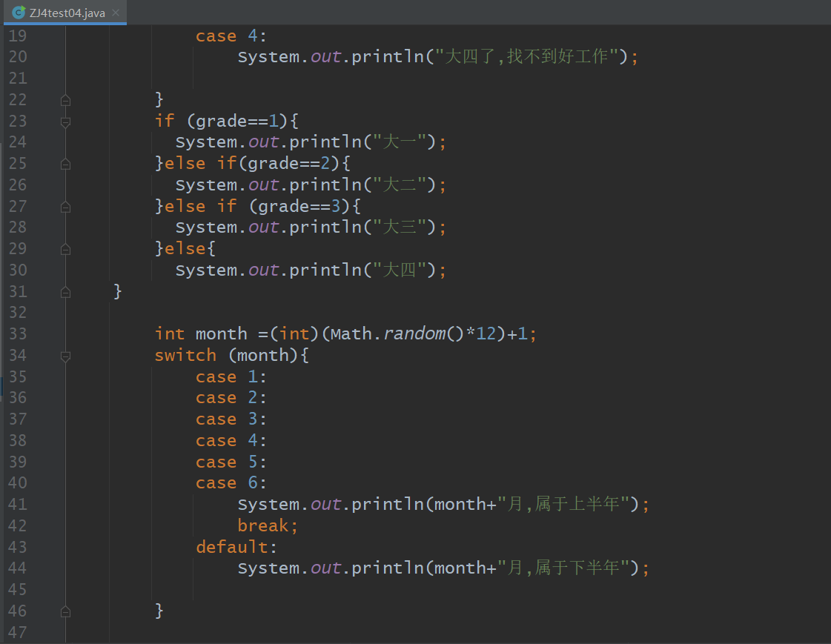Click the string "月,属于上半年"

click(x=563, y=504)
